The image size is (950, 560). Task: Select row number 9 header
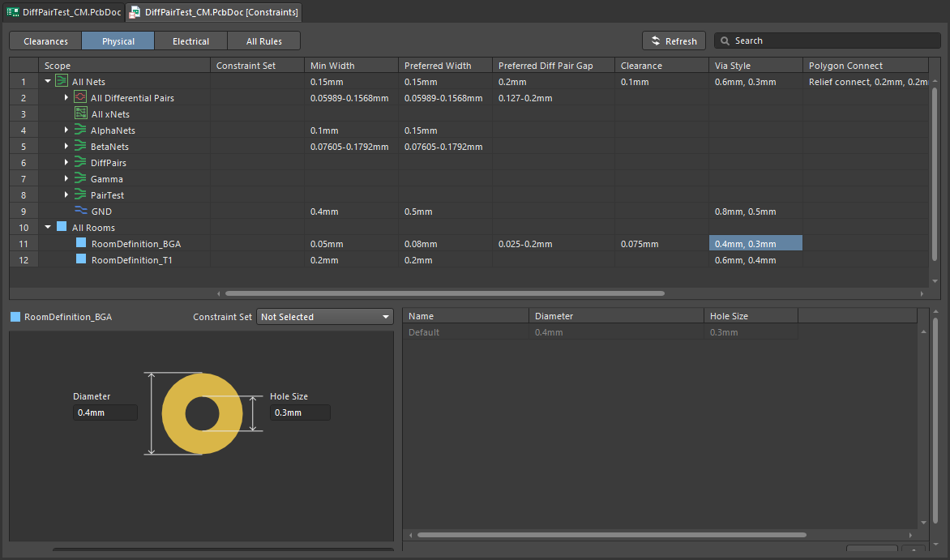(x=24, y=212)
